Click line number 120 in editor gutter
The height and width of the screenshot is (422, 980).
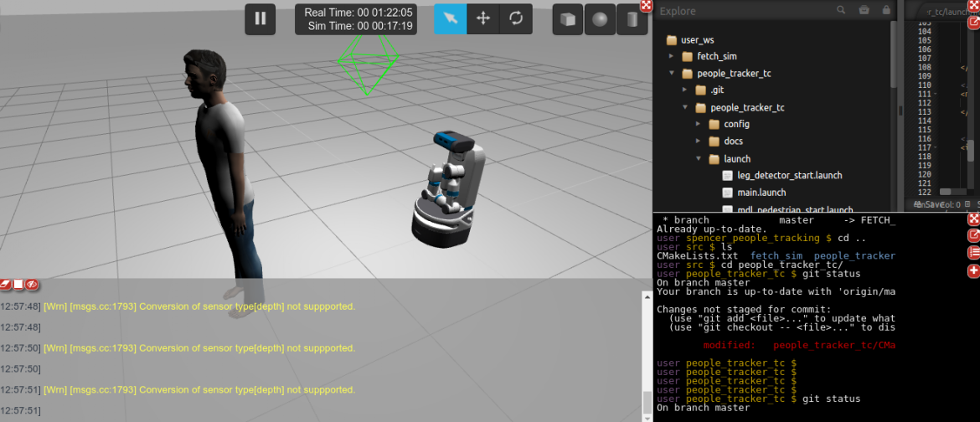[x=926, y=174]
